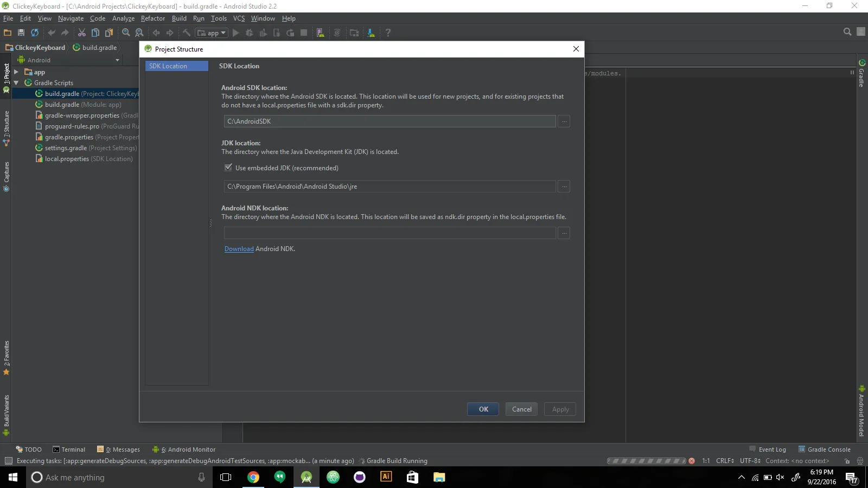Screen dimensions: 868x488
Task: Open the Terminal tool window tab
Action: pos(69,450)
